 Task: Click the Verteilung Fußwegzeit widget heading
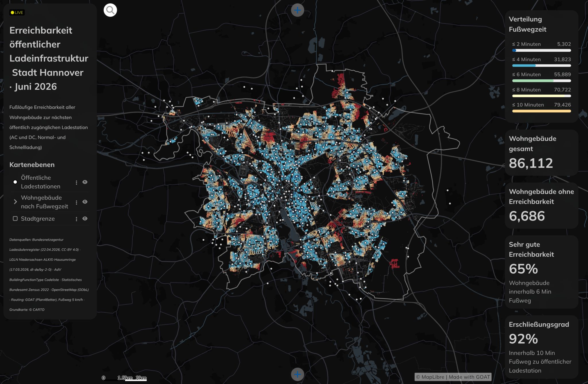[527, 24]
